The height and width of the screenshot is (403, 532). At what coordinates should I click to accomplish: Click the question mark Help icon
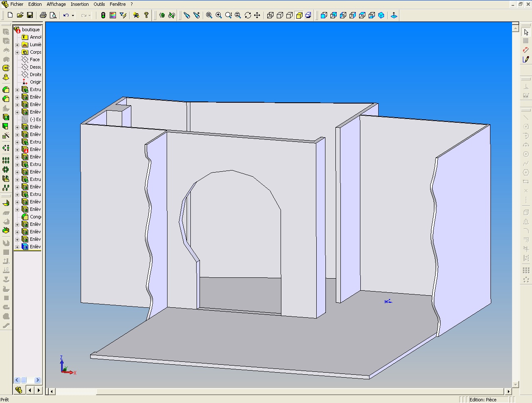pyautogui.click(x=146, y=15)
